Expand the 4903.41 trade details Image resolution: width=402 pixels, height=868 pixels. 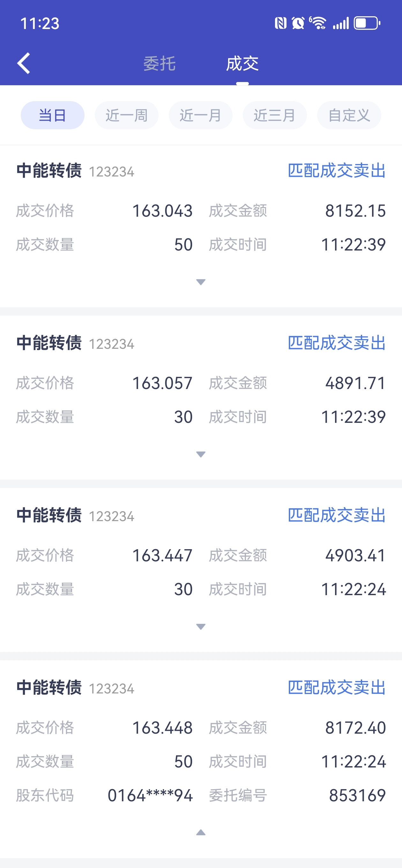click(x=201, y=627)
